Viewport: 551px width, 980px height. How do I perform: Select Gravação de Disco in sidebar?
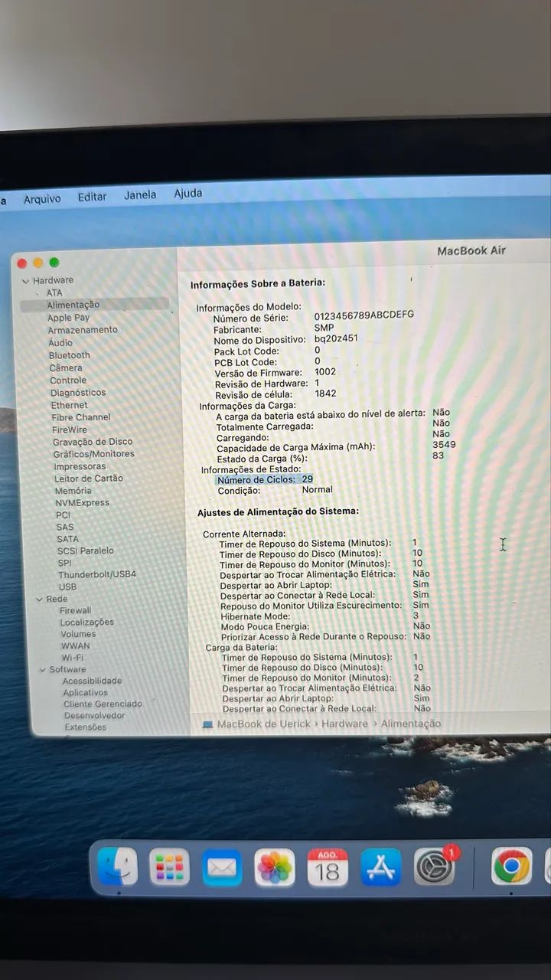[x=93, y=442]
